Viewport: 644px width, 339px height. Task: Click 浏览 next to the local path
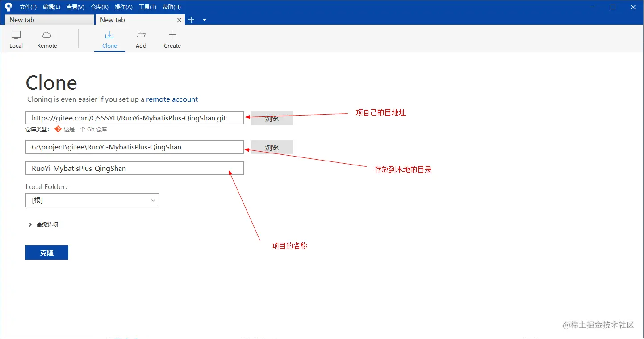point(272,147)
